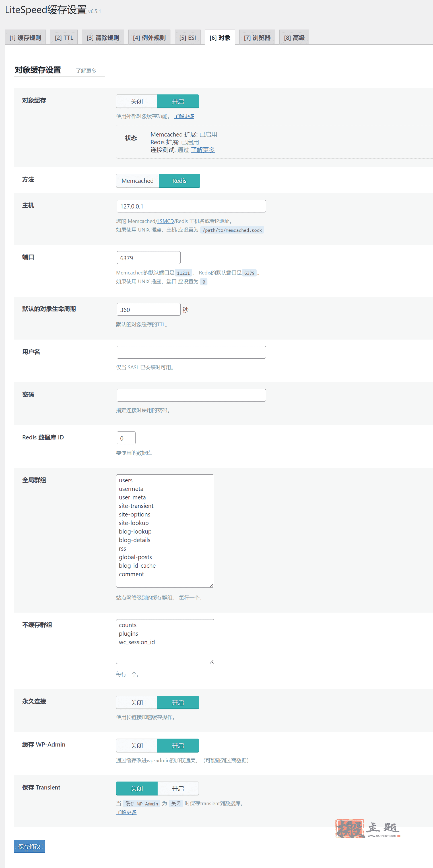Viewport: 433px width, 868px height.
Task: Open the [5] ESI tab
Action: 187,38
